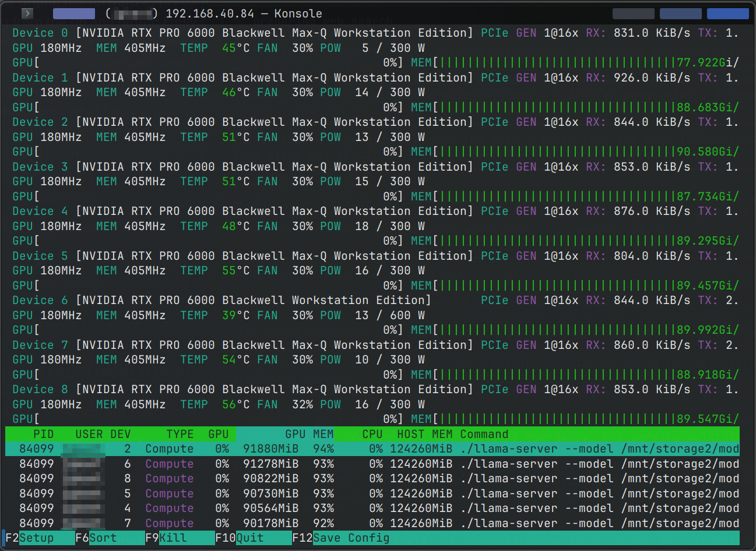Click the "13 / 600 W" power reading
This screenshot has width=756, height=551.
click(x=390, y=316)
